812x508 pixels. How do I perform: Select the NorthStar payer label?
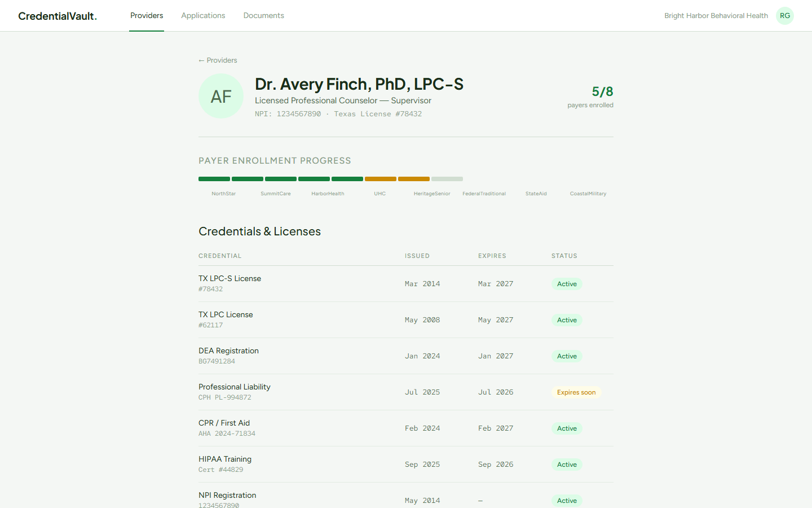224,194
